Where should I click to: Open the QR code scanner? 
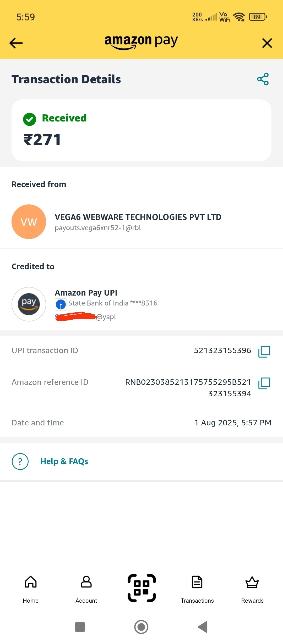[141, 588]
